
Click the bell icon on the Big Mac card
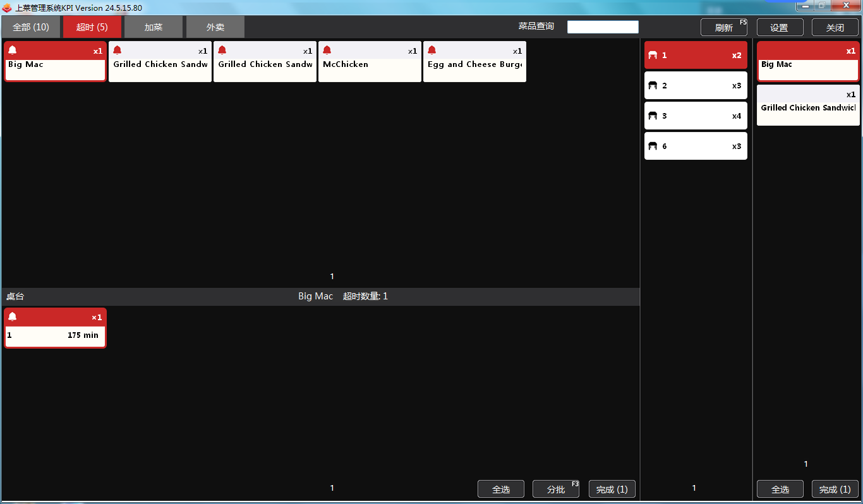coord(13,51)
